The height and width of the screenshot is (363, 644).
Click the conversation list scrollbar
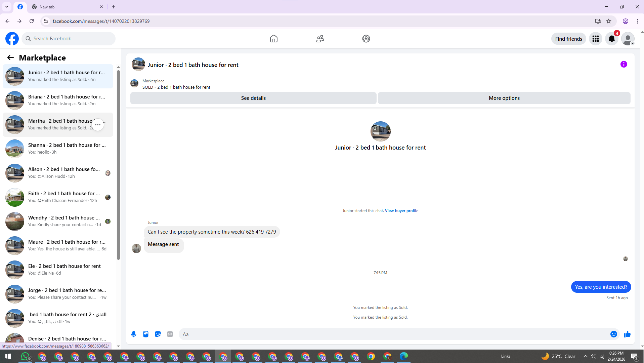[x=118, y=165]
